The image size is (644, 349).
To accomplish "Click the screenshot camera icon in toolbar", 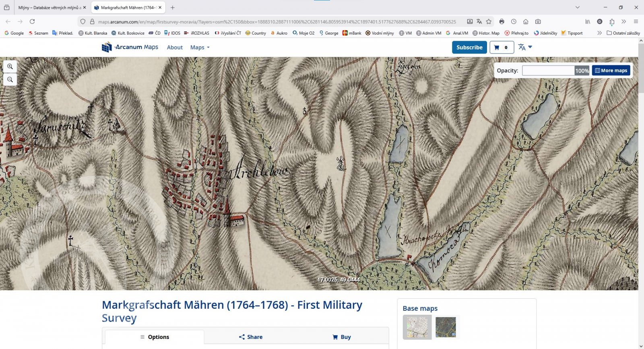I will 538,22.
